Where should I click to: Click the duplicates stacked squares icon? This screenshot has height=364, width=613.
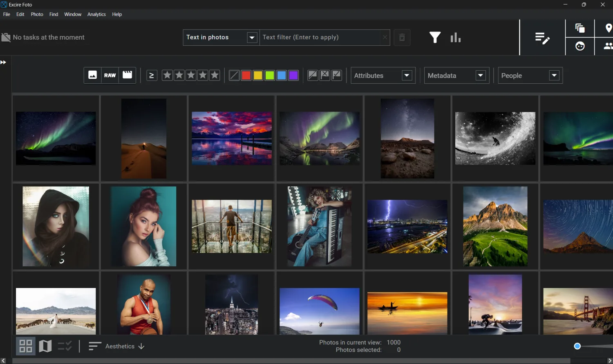coord(580,28)
